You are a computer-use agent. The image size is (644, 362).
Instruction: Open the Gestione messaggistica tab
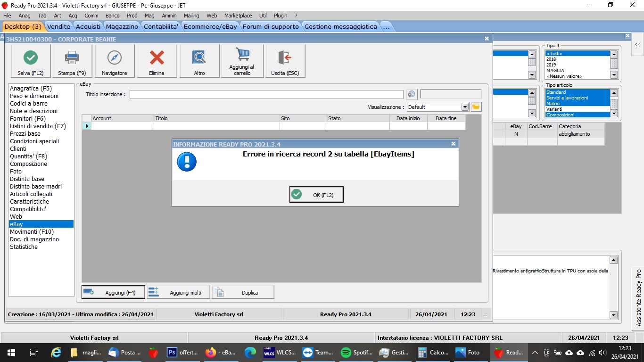coord(341,26)
